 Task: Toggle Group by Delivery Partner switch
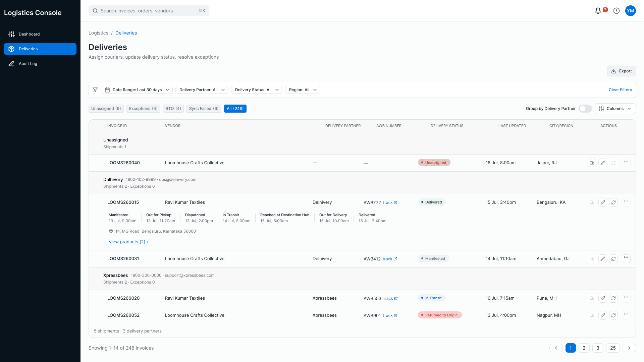585,109
